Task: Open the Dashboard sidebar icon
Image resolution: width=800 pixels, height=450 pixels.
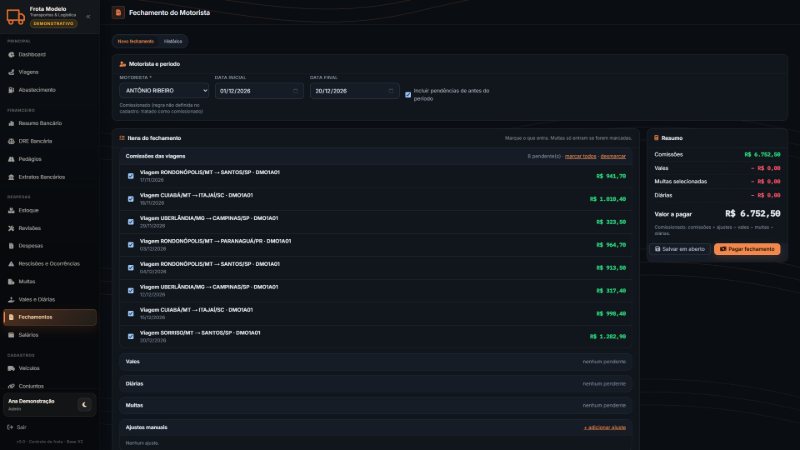Action: click(x=11, y=55)
